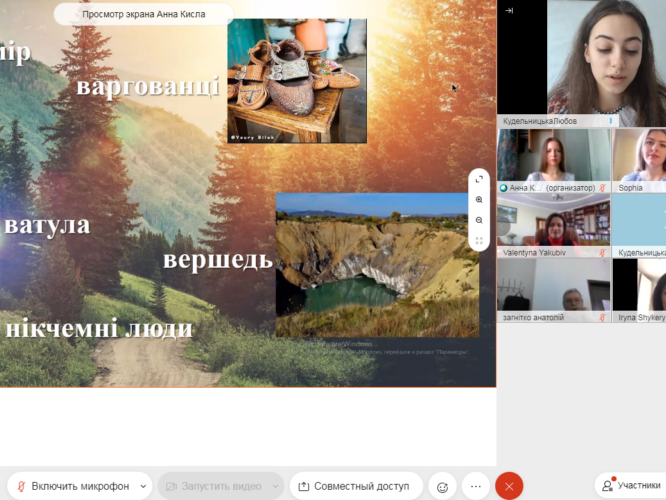
Task: Click fullscreen icon on shared screen
Action: coord(479,180)
